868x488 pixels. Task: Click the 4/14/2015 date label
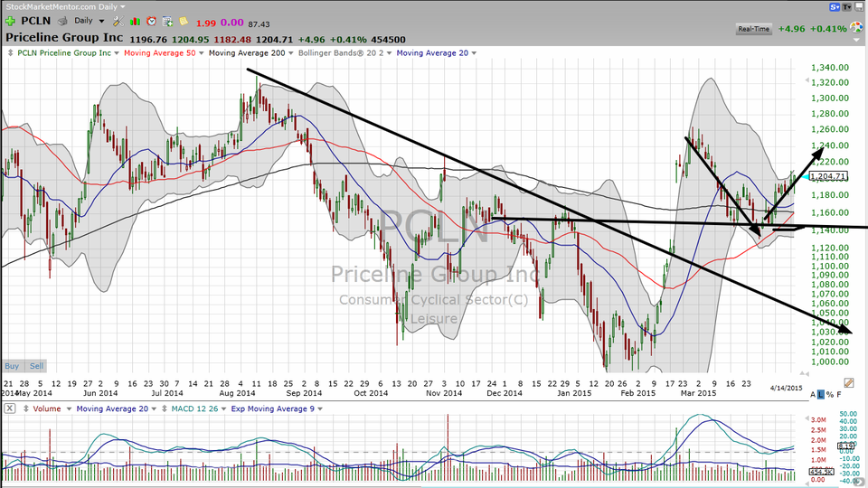click(786, 389)
